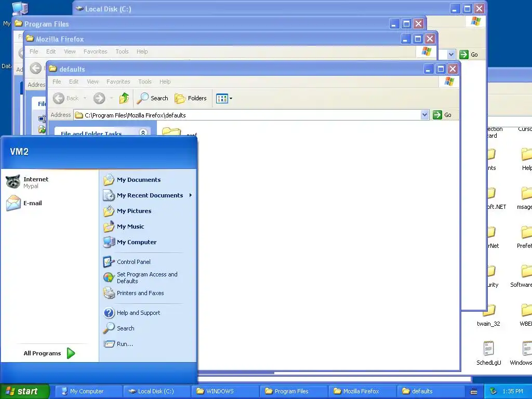Click Back button in defaults window

tap(66, 98)
